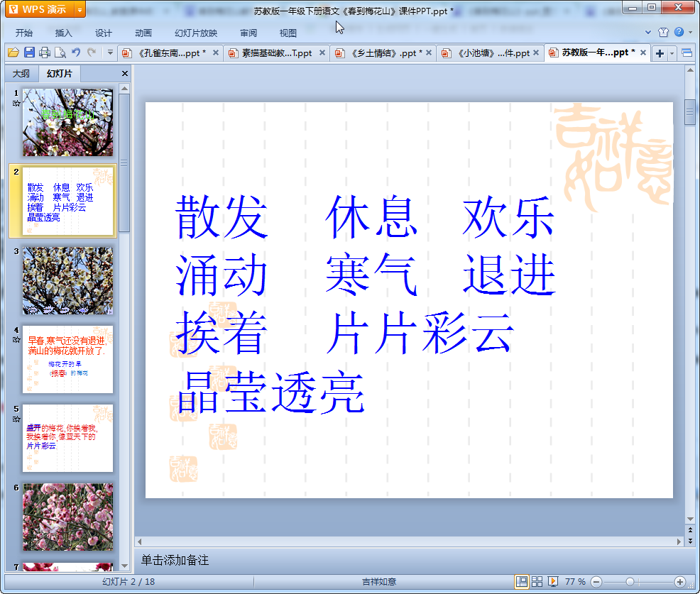Expand the help dropdown arrow
Screen dimensions: 700x594
click(690, 32)
